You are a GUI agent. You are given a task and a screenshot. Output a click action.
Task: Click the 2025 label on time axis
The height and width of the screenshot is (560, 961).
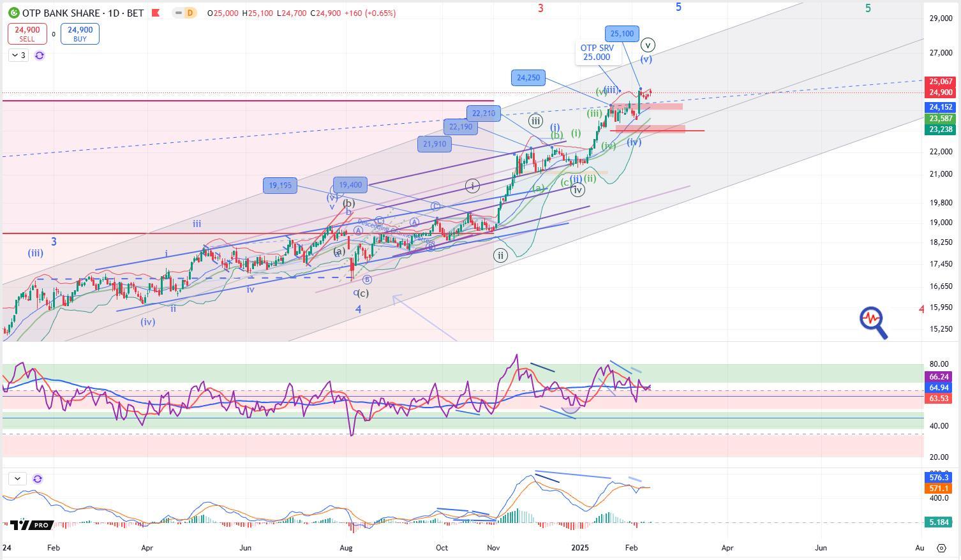579,548
